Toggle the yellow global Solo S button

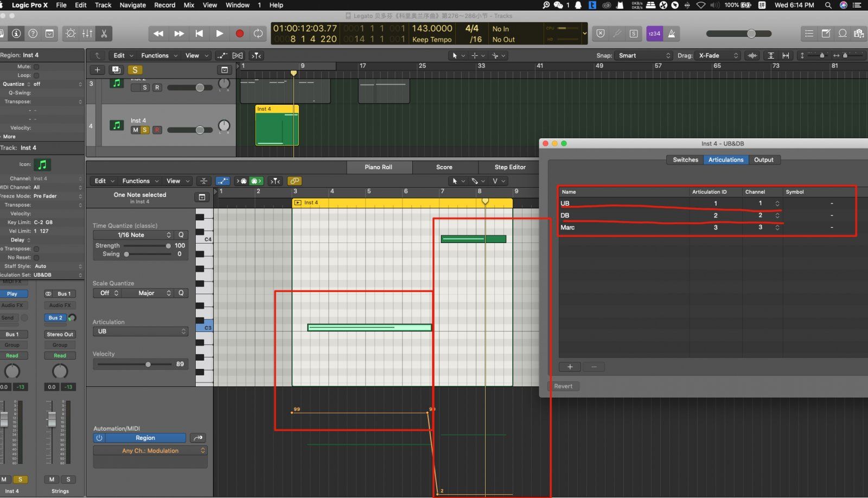(135, 69)
